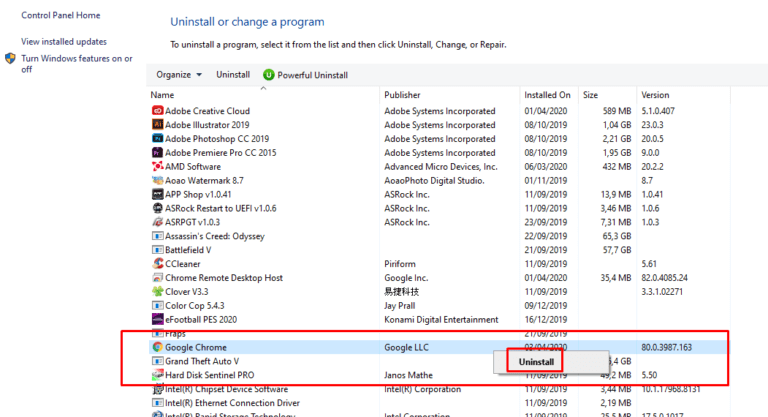Image resolution: width=768 pixels, height=417 pixels.
Task: Click publisher AoaoPhoto Digital Studio.
Action: pos(434,180)
